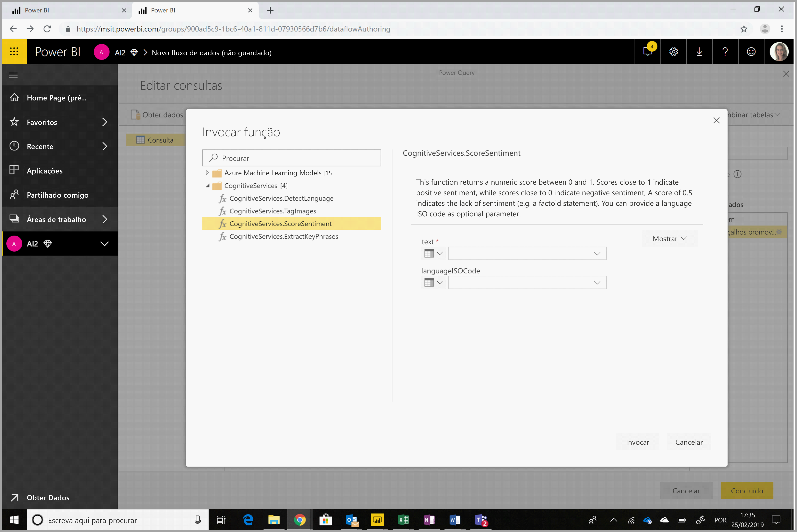The height and width of the screenshot is (532, 797).
Task: Click the AI2 breadcrumb in header
Action: [120, 53]
